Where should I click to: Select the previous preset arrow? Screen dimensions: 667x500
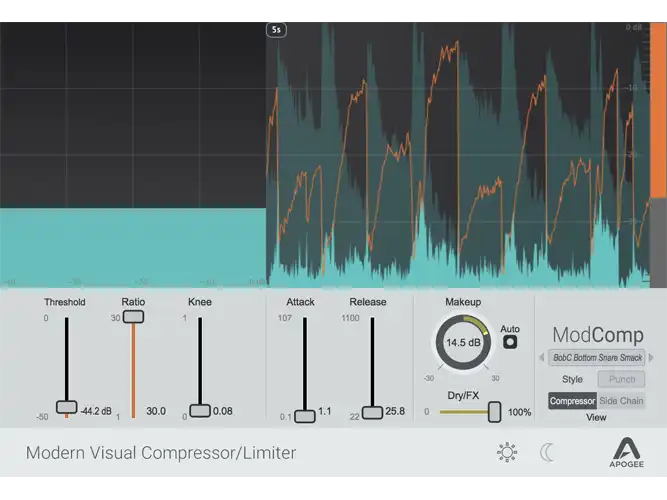(542, 357)
